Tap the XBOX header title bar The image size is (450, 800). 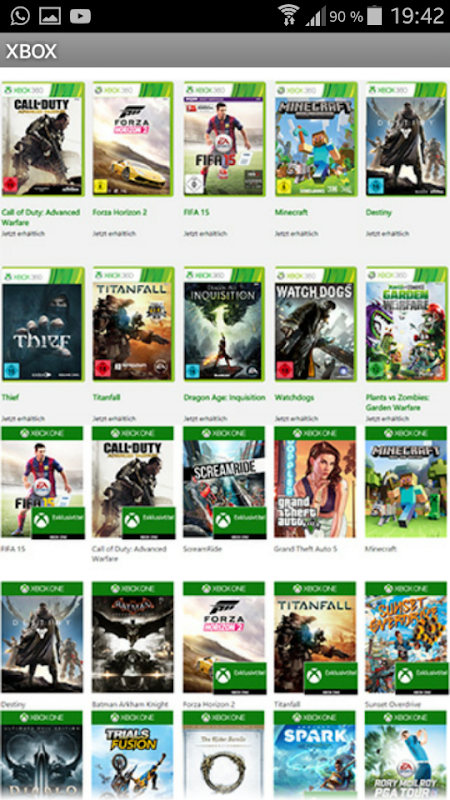(225, 51)
